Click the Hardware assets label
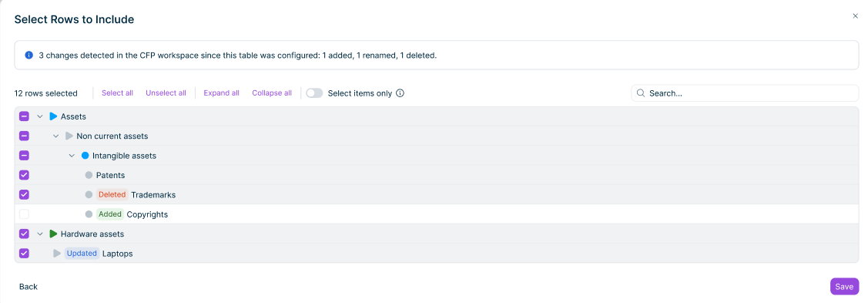 (92, 234)
